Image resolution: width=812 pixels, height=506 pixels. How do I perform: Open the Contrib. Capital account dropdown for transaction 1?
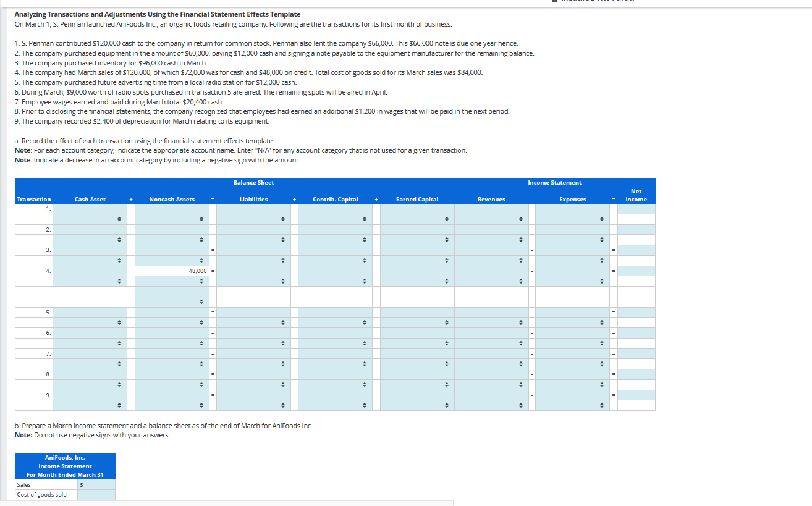click(365, 219)
